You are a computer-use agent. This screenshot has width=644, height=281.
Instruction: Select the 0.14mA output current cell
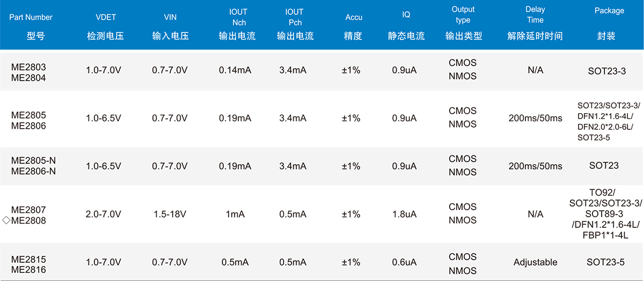point(235,70)
